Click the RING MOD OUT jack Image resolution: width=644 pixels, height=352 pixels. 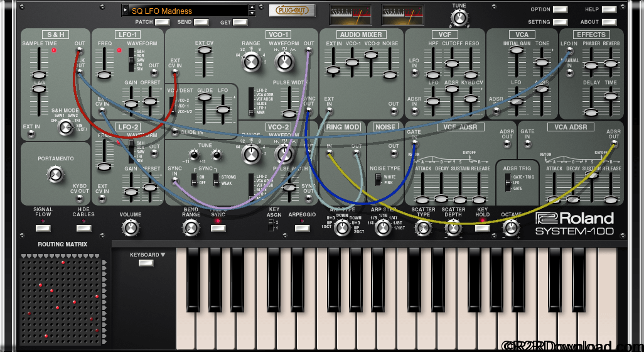click(x=357, y=154)
